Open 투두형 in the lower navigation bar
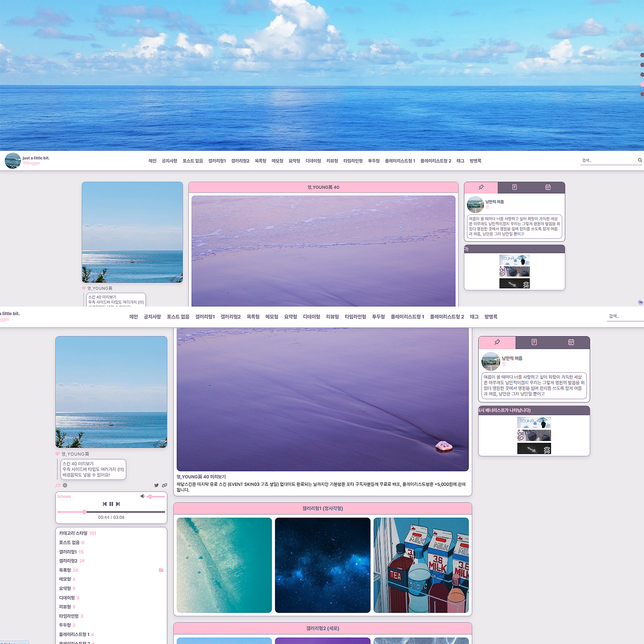 [x=378, y=317]
